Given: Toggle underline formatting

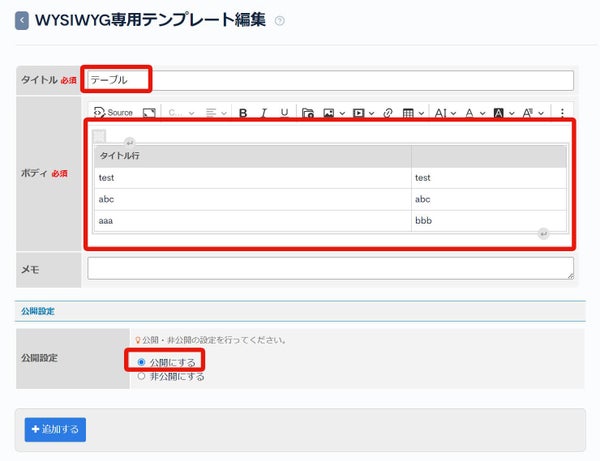Looking at the screenshot, I should (284, 113).
